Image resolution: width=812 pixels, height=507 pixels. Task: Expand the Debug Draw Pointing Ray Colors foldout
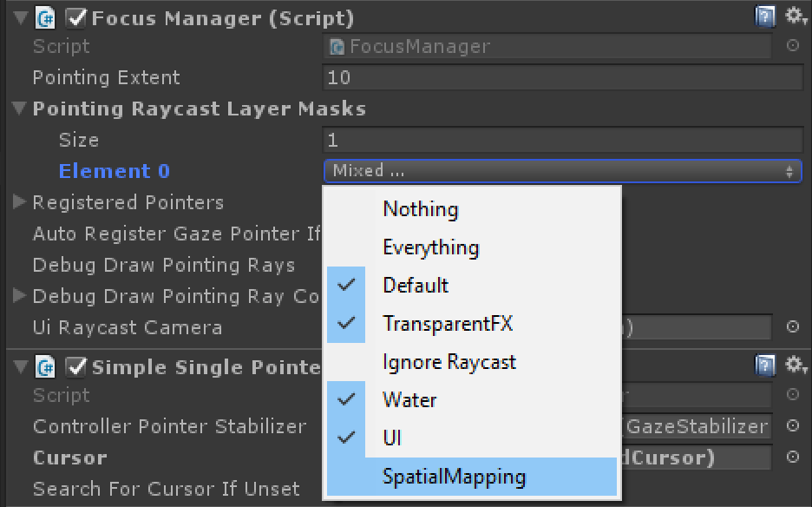pos(19,296)
